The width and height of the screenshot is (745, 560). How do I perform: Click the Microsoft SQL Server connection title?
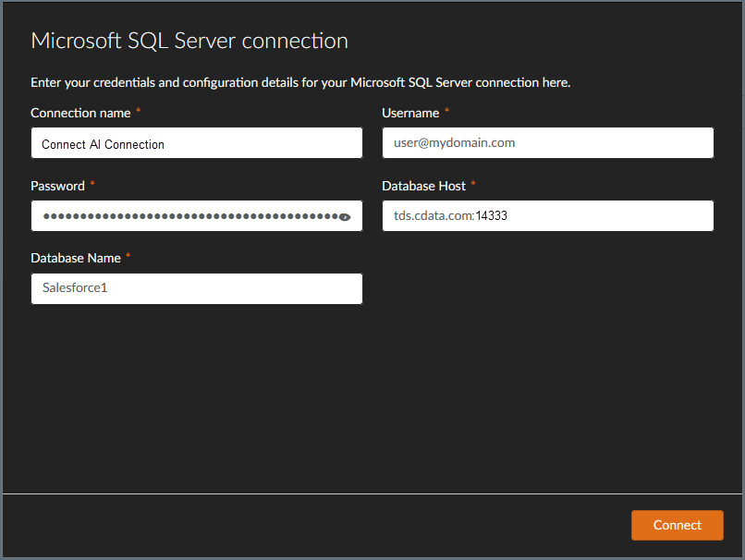189,41
